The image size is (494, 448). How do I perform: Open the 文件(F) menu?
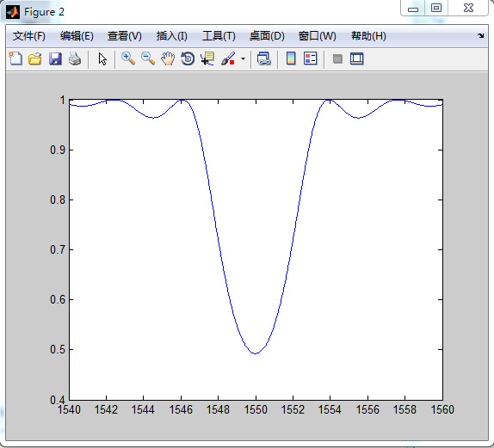[29, 36]
